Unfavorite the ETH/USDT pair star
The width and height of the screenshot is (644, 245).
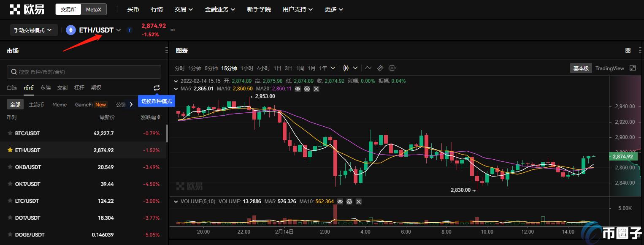pyautogui.click(x=10, y=150)
